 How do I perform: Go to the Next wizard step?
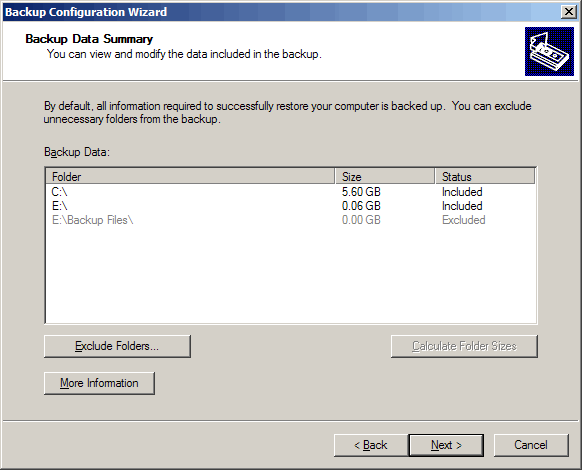[x=446, y=445]
